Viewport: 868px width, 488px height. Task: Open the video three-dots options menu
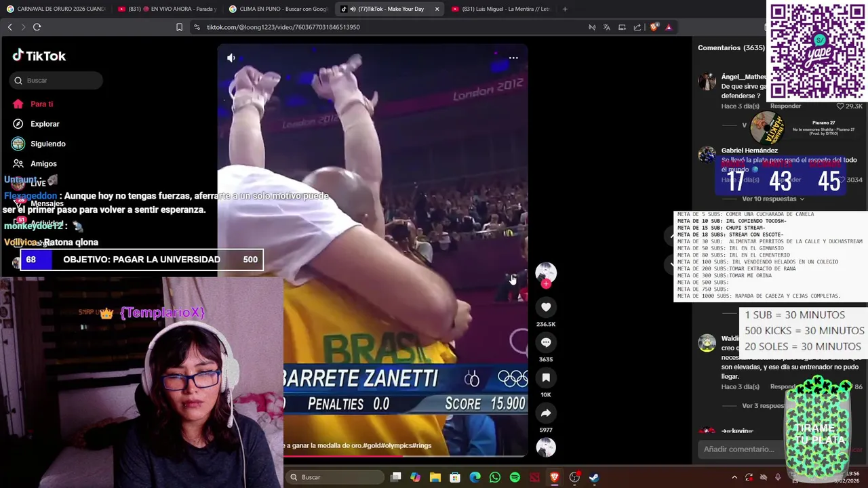[x=513, y=58]
